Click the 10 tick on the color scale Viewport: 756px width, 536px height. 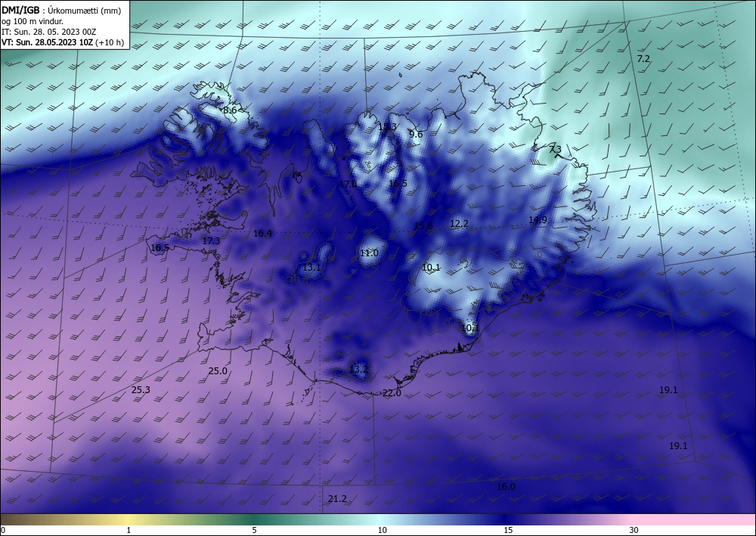[382, 530]
